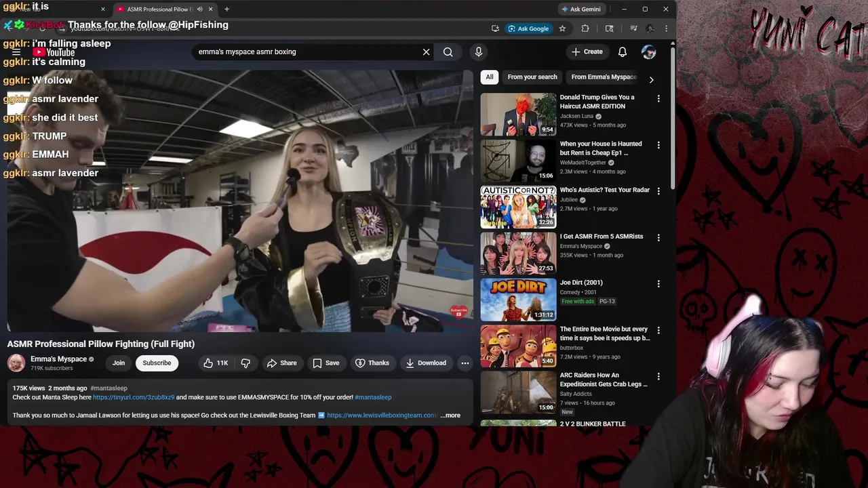The image size is (868, 488).
Task: Go to YouTube home via logo
Action: [x=54, y=52]
